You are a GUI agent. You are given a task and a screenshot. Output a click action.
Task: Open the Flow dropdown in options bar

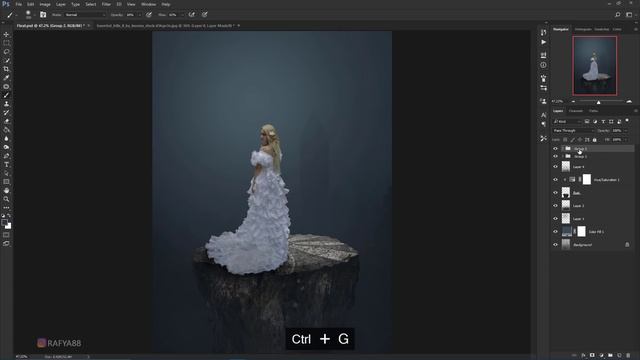pyautogui.click(x=182, y=15)
